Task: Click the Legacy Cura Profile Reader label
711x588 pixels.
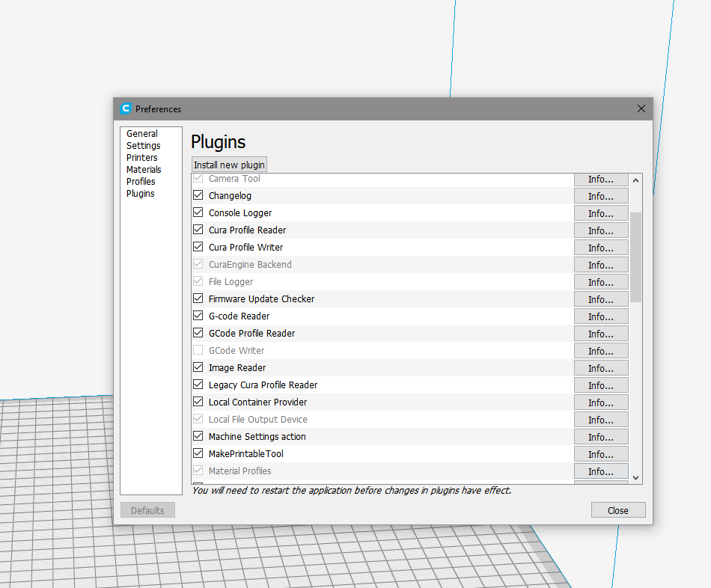Action: [x=263, y=385]
